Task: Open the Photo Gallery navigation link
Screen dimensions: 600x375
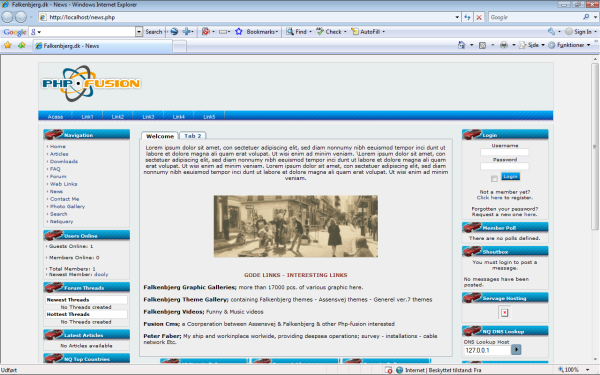Action: click(x=67, y=207)
